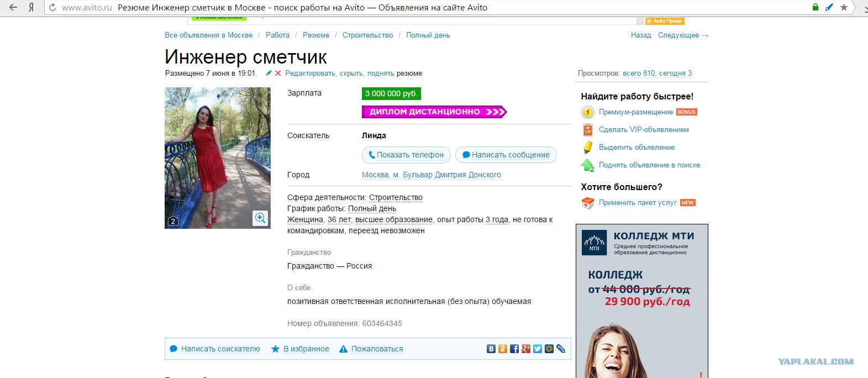This screenshot has height=378, width=868.
Task: Share the resume on Twitter
Action: [538, 349]
